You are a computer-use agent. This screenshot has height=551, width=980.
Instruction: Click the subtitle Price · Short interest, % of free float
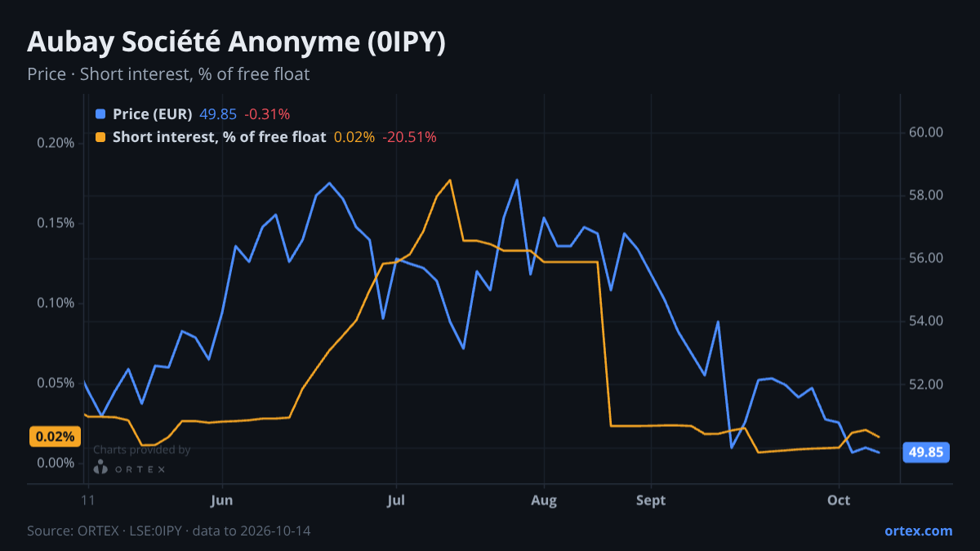(168, 74)
